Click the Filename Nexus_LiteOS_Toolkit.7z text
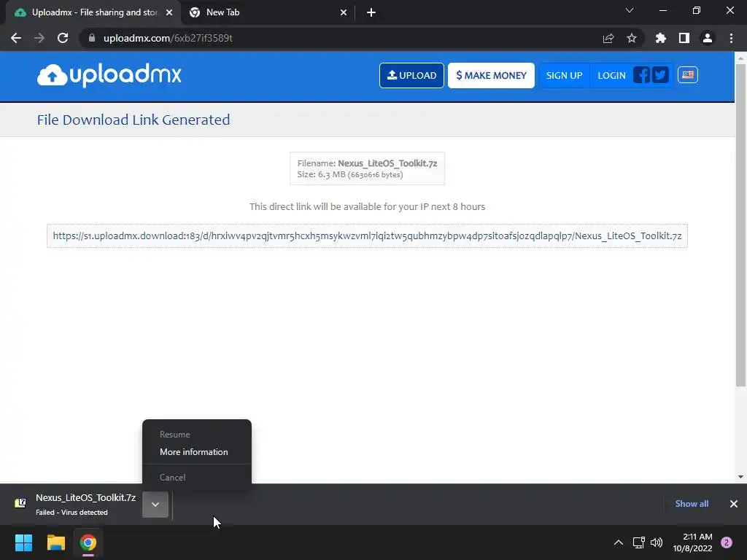Viewport: 747px width, 560px height. pyautogui.click(x=367, y=163)
